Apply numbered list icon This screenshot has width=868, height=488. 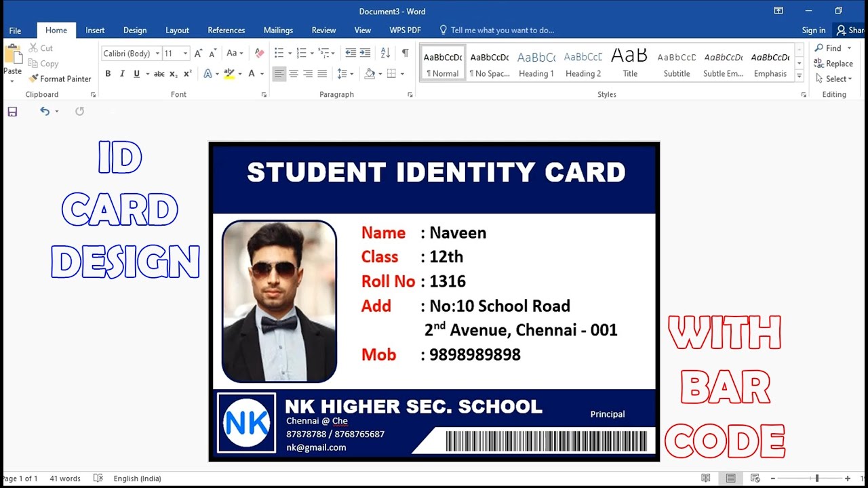click(x=301, y=53)
